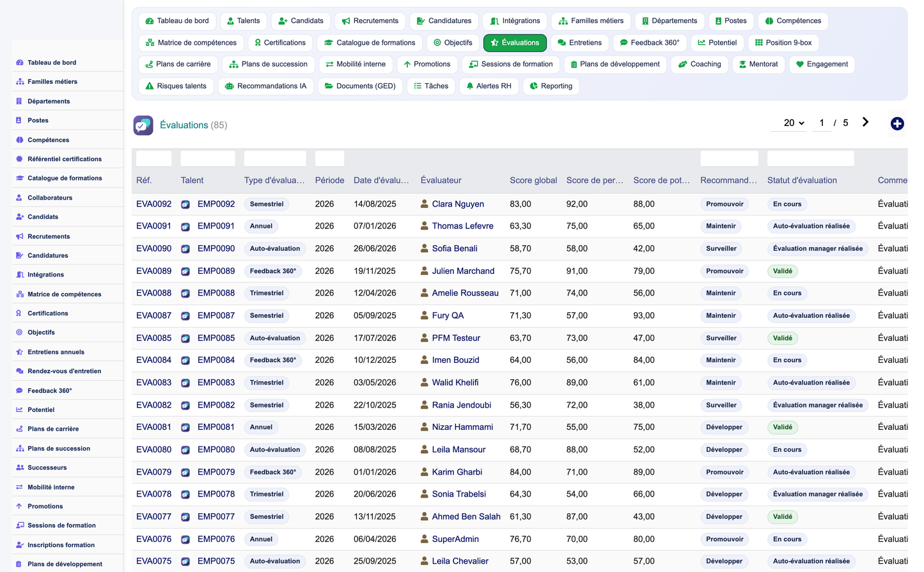
Task: Click the Position 9-box button
Action: click(783, 43)
